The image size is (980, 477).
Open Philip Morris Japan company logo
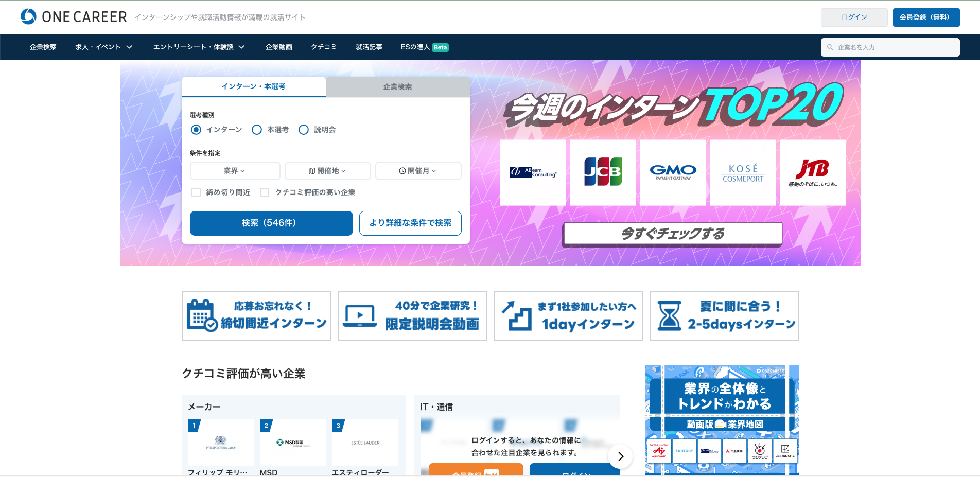pyautogui.click(x=221, y=443)
